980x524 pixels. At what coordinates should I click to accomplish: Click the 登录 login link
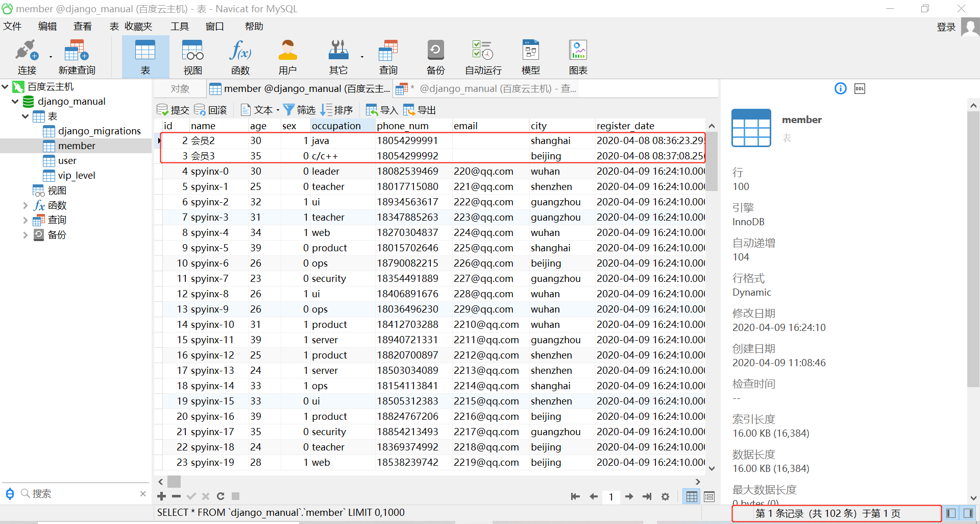(946, 27)
